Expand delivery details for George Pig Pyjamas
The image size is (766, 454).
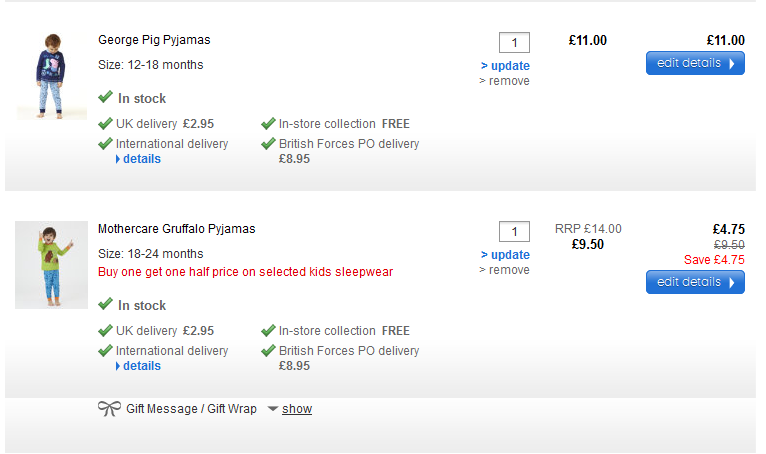click(138, 159)
